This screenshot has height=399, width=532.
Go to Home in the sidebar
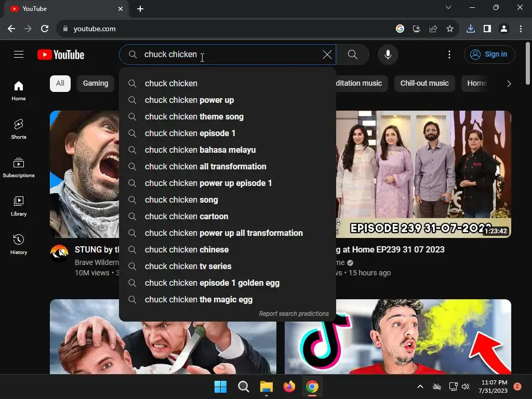(19, 90)
